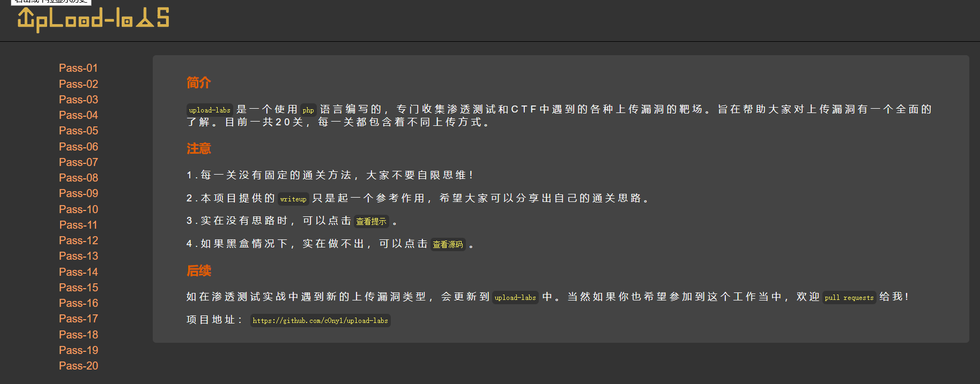Click the writeup code tag
980x384 pixels.
(x=293, y=199)
